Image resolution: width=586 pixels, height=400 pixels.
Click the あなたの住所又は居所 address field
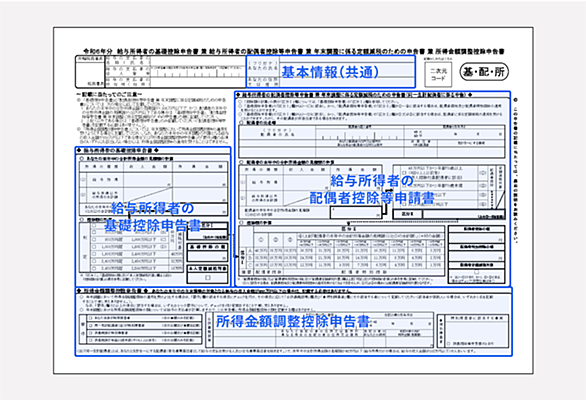point(346,82)
